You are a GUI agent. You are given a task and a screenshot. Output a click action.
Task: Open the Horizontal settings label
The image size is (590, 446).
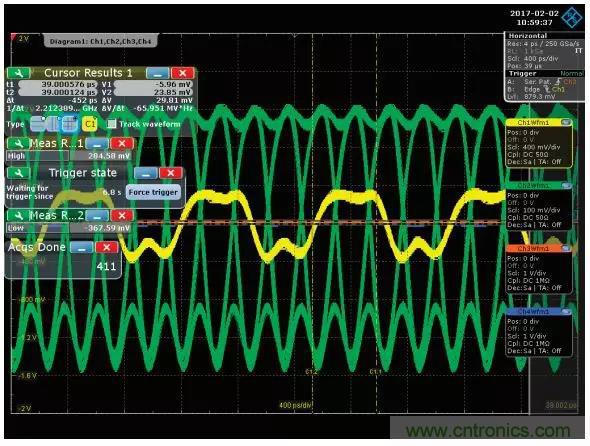[528, 36]
